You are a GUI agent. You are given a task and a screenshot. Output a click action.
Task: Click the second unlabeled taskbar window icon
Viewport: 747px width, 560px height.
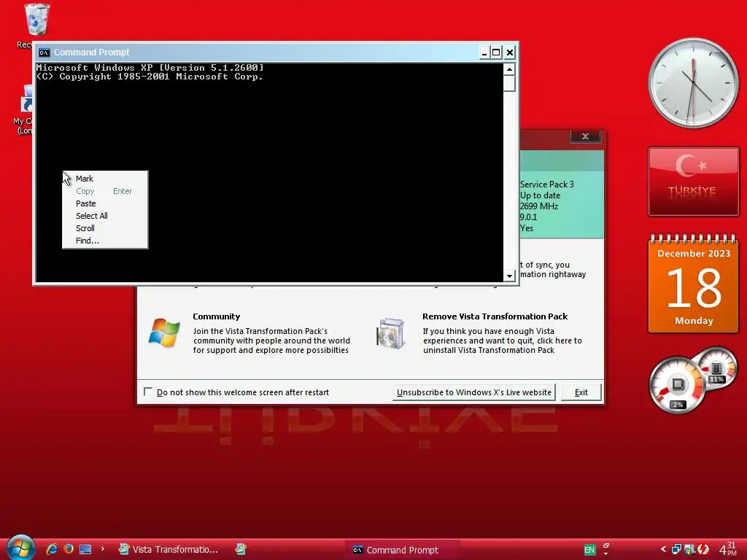241,550
